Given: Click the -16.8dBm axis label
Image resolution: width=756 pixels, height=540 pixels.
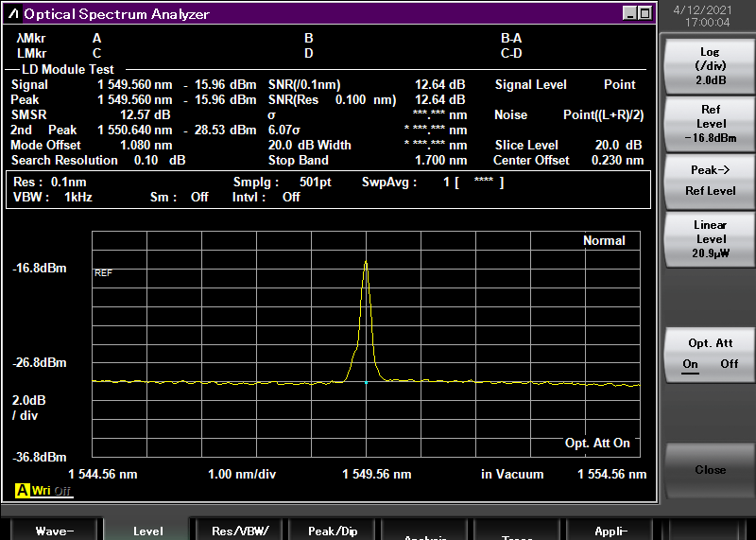Looking at the screenshot, I should (x=40, y=269).
